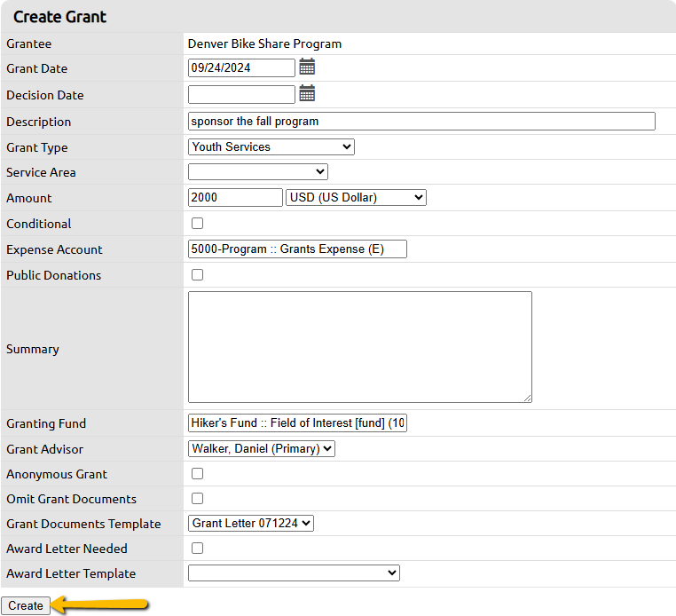Click the Grant Date label

[37, 68]
